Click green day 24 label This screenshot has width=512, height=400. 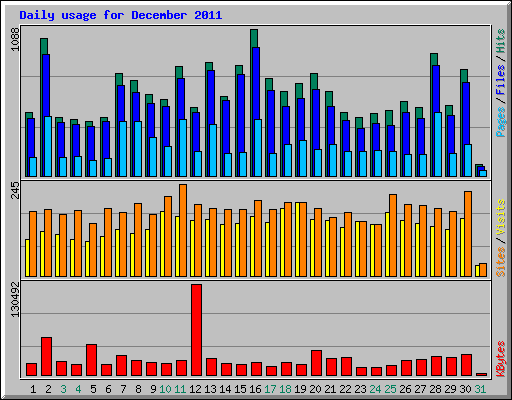375,389
